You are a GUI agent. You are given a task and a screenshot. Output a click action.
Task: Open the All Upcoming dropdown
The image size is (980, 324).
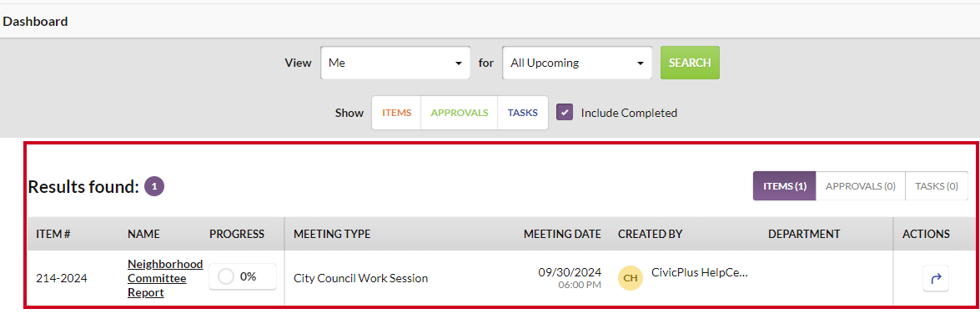tap(577, 63)
